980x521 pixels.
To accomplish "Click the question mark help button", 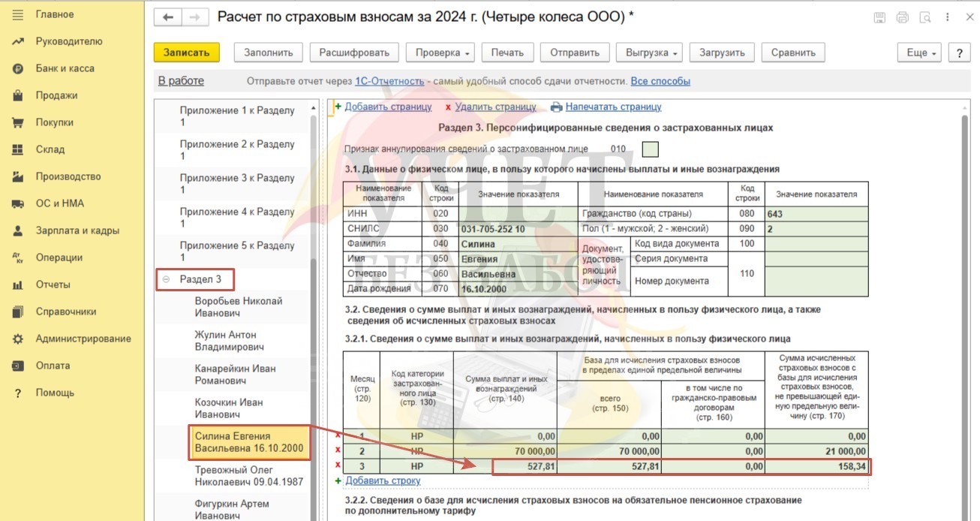I will coord(959,53).
